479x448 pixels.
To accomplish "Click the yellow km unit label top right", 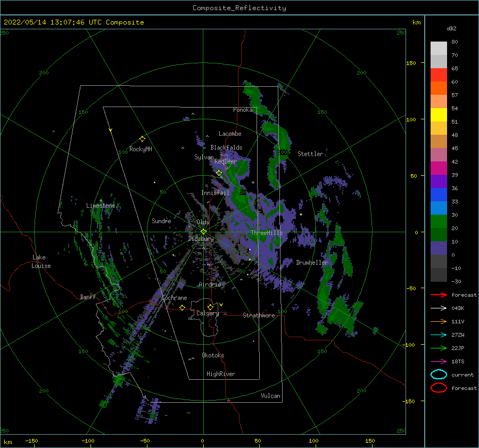I will 416,22.
